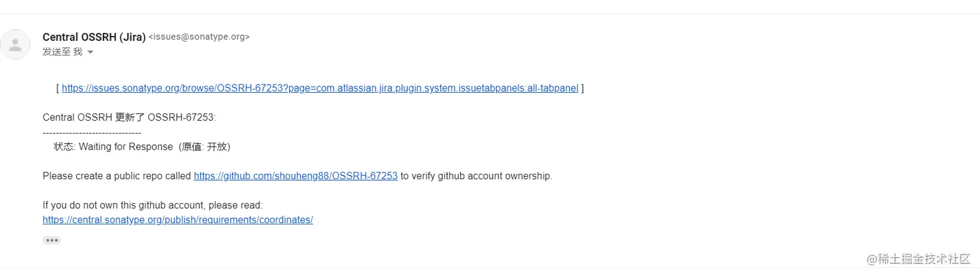Click the "Please create a public repo" text
The image size is (980, 275).
pos(117,176)
